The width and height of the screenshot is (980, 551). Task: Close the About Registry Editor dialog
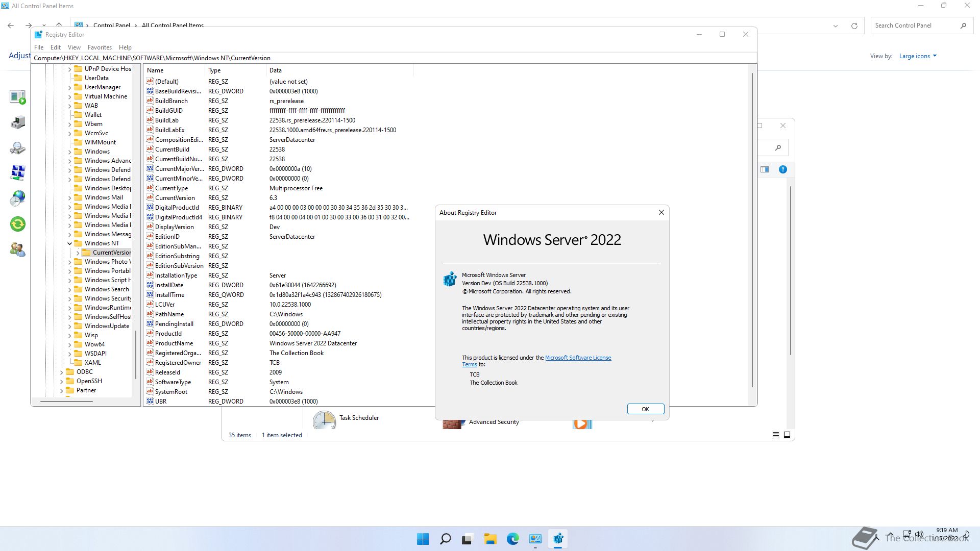tap(661, 212)
